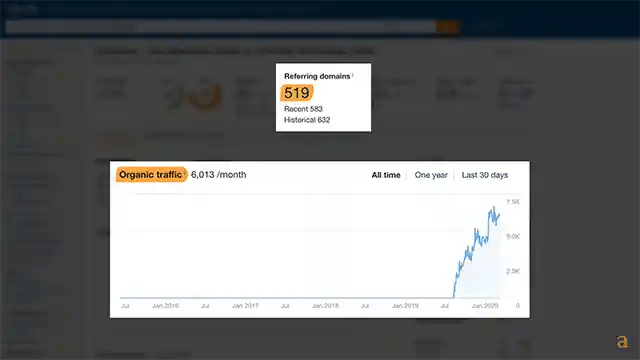This screenshot has width=640, height=360.
Task: Click the 5.0K axis label
Action: (x=513, y=236)
